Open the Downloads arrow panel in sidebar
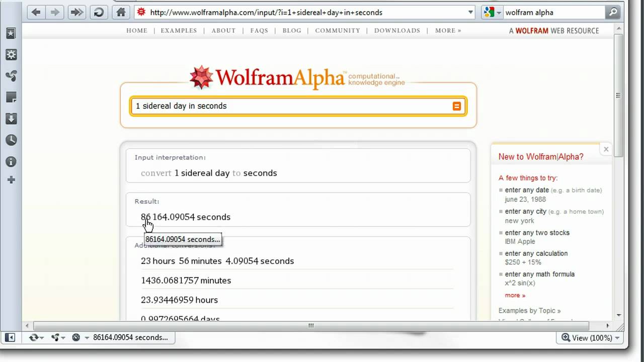The height and width of the screenshot is (362, 644). pos(11,119)
